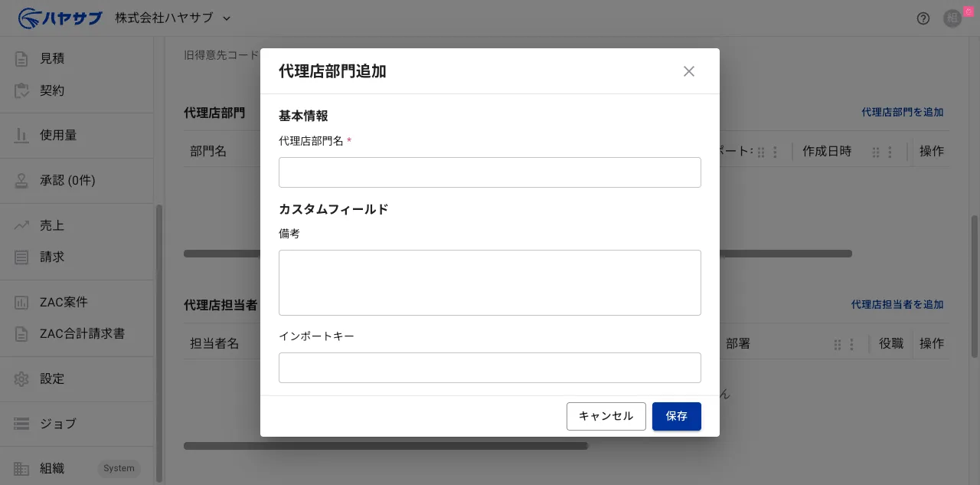Expand the 株式会社ハヤサブ company dropdown
This screenshot has width=980, height=485.
click(x=173, y=18)
